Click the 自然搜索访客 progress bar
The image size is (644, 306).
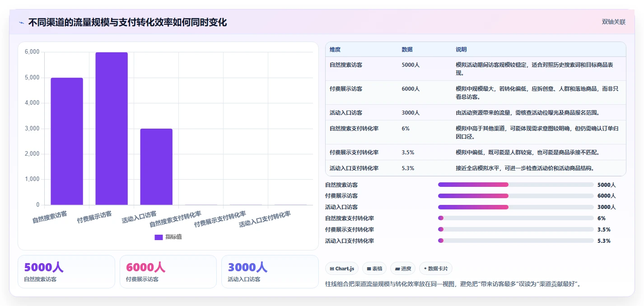tap(516, 185)
